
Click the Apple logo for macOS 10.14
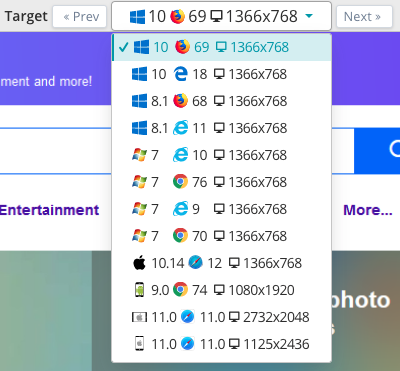(x=139, y=263)
